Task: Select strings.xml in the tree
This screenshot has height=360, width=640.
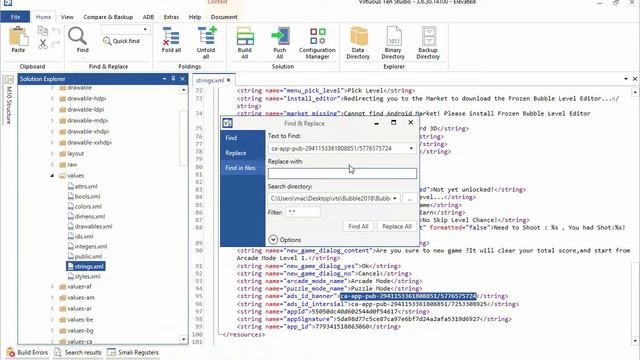Action: click(86, 267)
